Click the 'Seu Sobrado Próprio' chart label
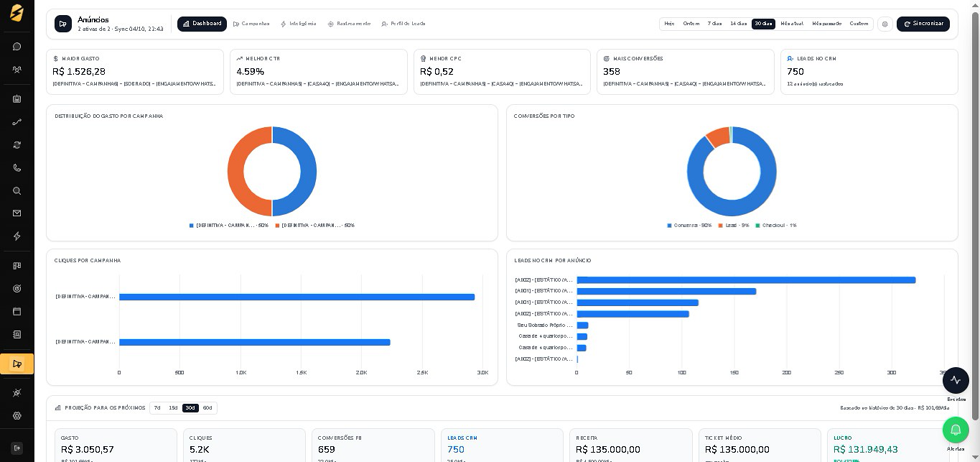Screen dimensions: 980x462 (x=545, y=325)
